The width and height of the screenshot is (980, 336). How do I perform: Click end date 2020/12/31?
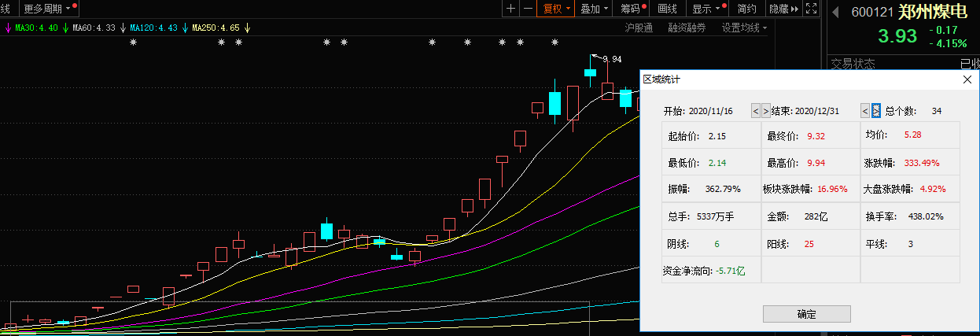pyautogui.click(x=816, y=111)
